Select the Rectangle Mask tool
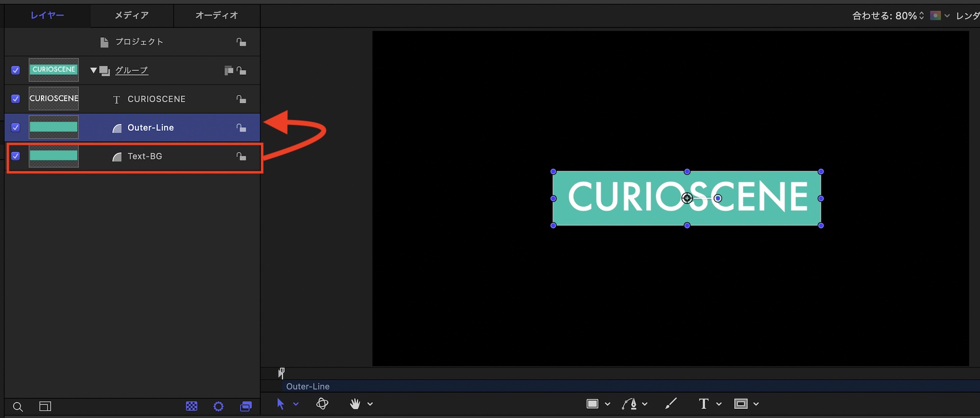The image size is (980, 418). pos(741,404)
